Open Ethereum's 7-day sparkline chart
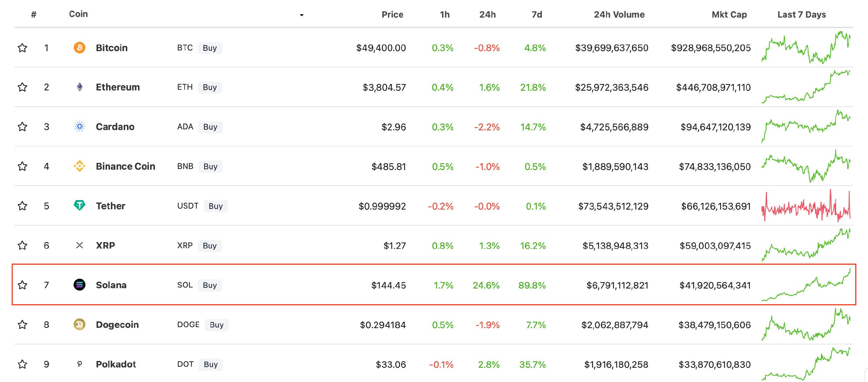Image resolution: width=868 pixels, height=382 pixels. 806,87
